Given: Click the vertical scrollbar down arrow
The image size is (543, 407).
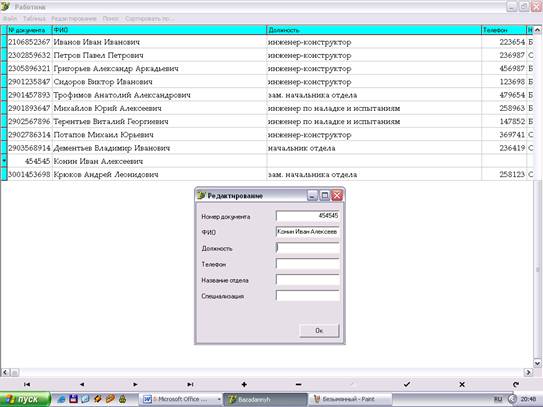Looking at the screenshot, I should tap(537, 363).
